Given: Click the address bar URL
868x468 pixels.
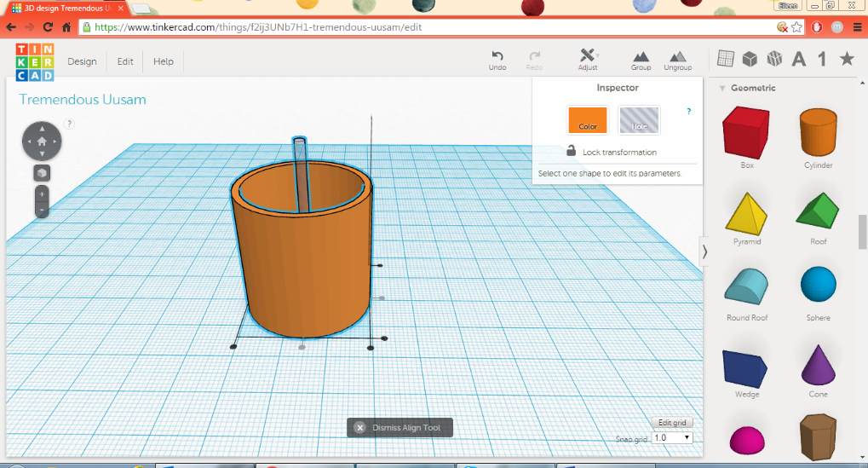Looking at the screenshot, I should pyautogui.click(x=258, y=27).
